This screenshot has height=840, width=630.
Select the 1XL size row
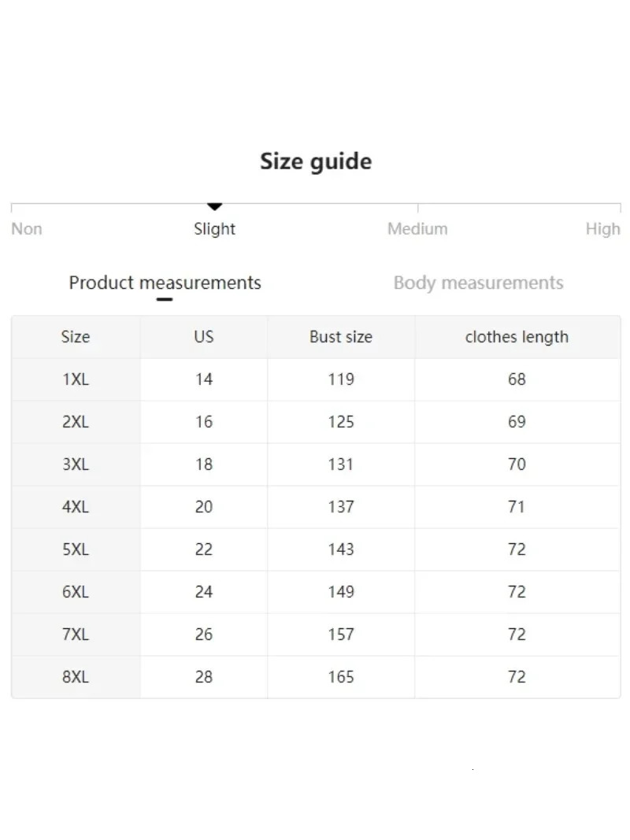pyautogui.click(x=76, y=379)
